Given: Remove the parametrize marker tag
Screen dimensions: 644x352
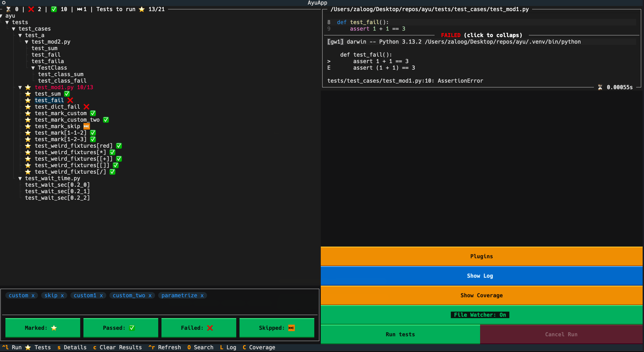Looking at the screenshot, I should tap(202, 295).
